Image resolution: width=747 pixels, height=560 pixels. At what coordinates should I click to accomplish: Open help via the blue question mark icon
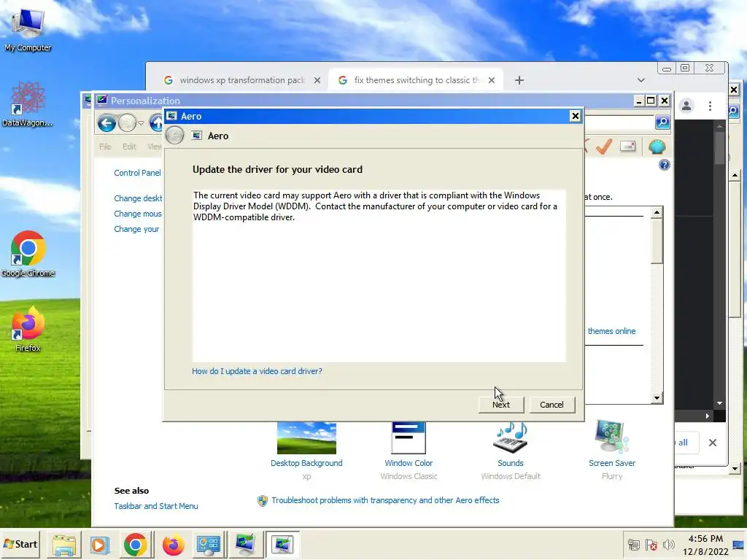coord(664,166)
